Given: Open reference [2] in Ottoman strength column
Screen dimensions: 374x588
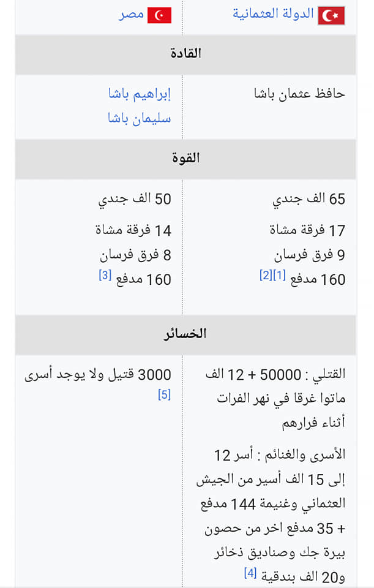Looking at the screenshot, I should click(x=266, y=275).
